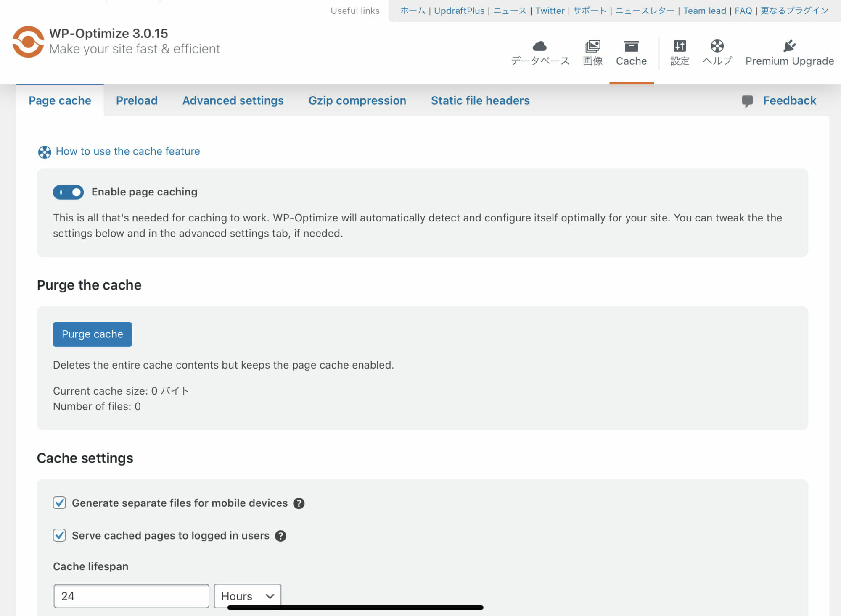Viewport: 841px width, 616px height.
Task: Click the Premium Upgrade menu label
Action: point(789,61)
